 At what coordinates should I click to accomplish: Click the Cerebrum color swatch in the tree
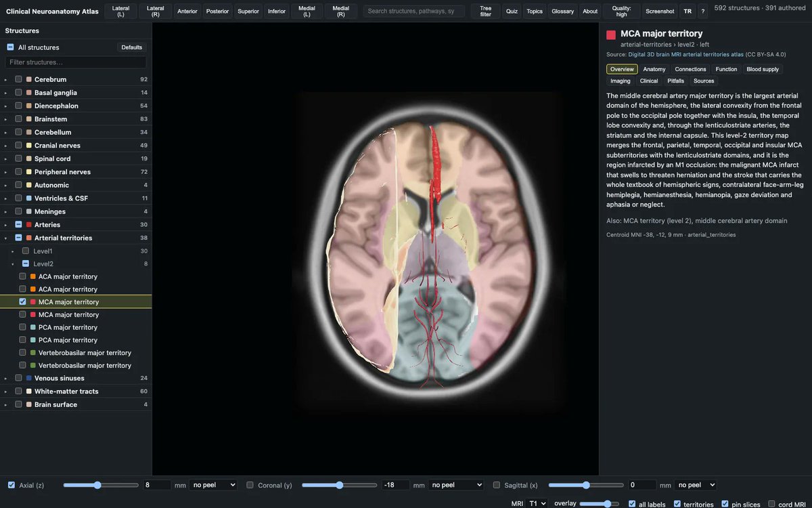point(29,79)
